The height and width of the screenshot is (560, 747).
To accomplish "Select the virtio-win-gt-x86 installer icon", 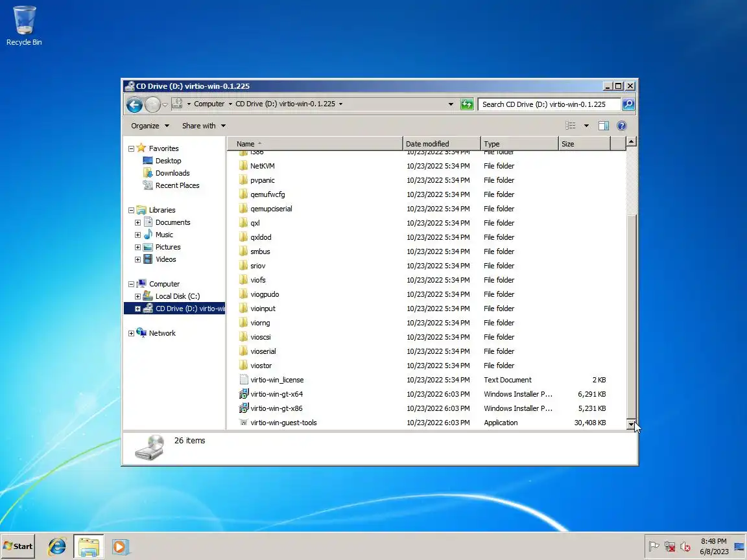I will click(243, 408).
